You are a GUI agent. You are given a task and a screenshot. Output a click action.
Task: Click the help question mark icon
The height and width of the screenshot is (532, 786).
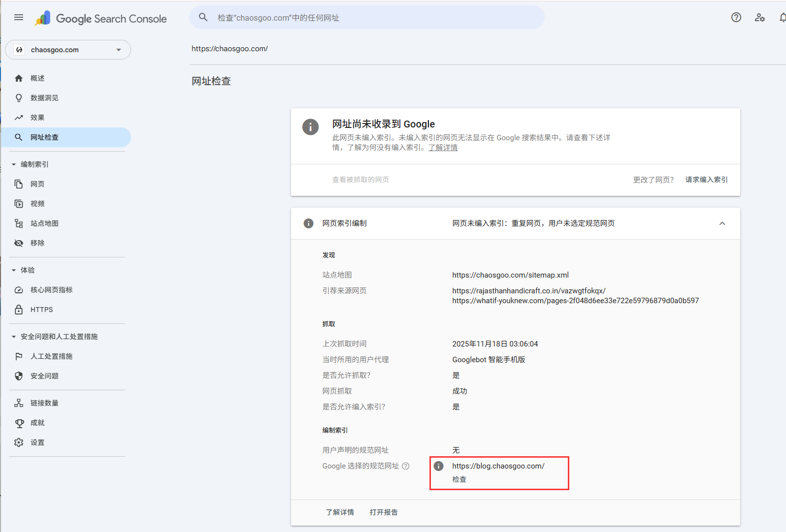pos(736,18)
